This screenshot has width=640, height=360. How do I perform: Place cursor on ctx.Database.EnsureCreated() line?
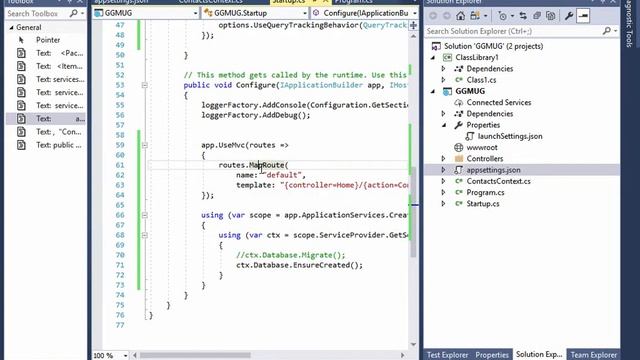299,265
